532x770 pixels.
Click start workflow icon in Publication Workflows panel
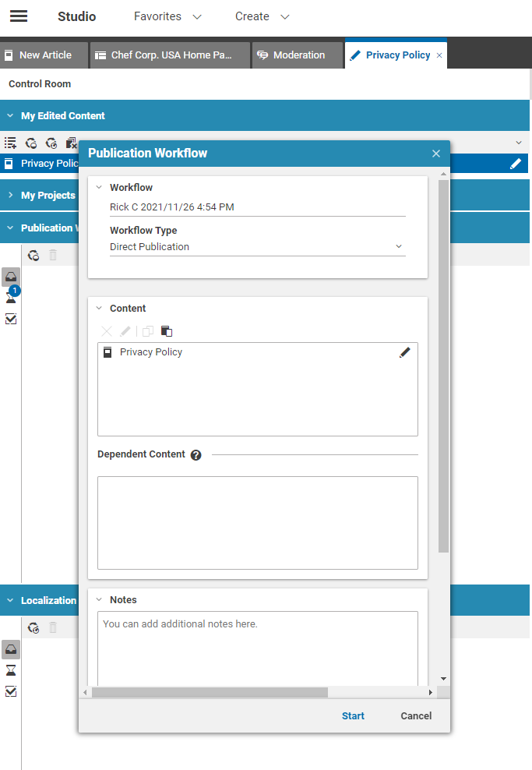33,256
